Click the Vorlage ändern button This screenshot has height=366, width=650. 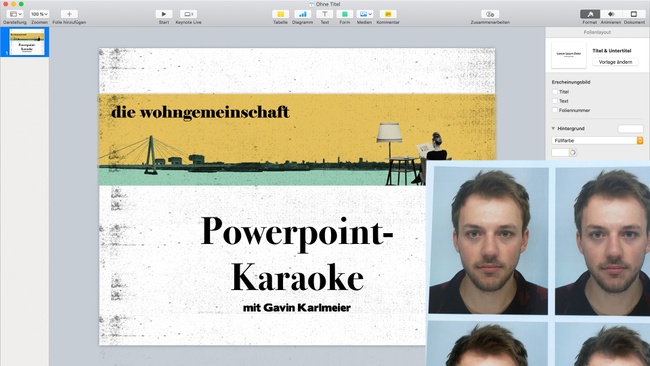pos(616,62)
